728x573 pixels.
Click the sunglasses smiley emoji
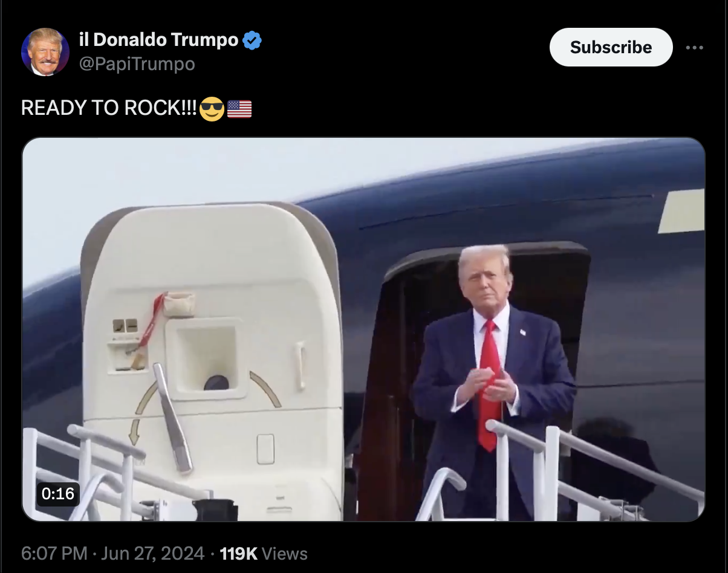[x=212, y=109]
